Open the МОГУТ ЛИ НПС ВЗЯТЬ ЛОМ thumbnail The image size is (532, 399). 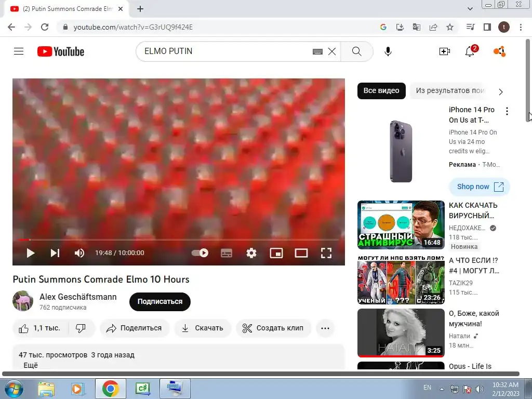(x=401, y=280)
